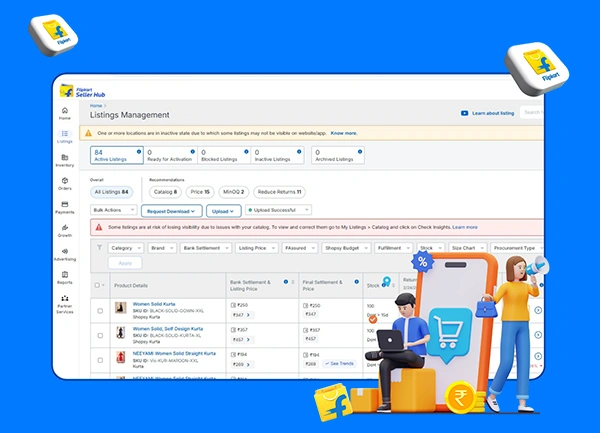600x433 pixels.
Task: Open Reports in the sidebar
Action: click(x=65, y=278)
